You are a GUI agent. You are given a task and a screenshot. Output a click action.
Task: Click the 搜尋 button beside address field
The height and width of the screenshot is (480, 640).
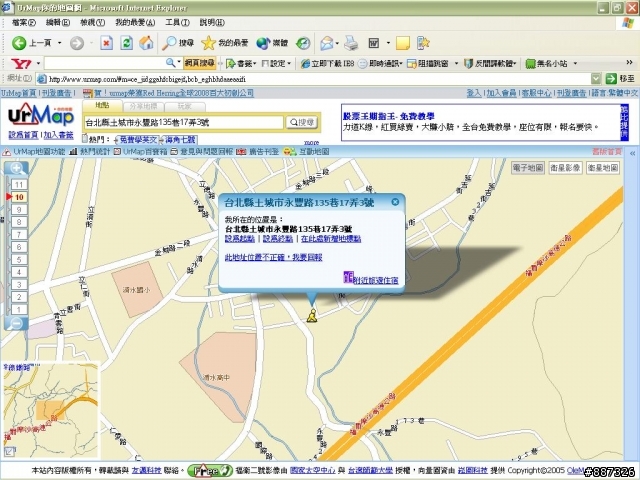click(302, 122)
